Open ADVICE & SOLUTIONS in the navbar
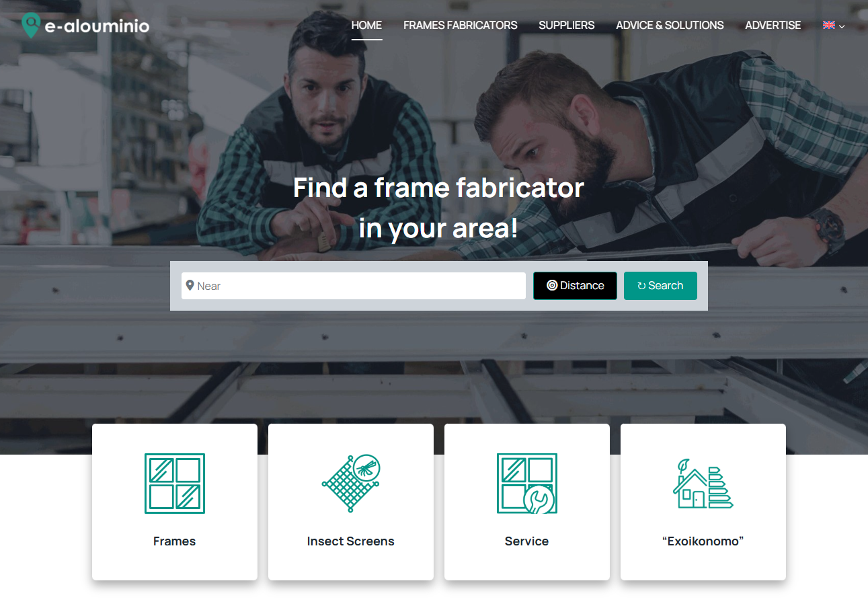This screenshot has width=868, height=614. [x=670, y=26]
